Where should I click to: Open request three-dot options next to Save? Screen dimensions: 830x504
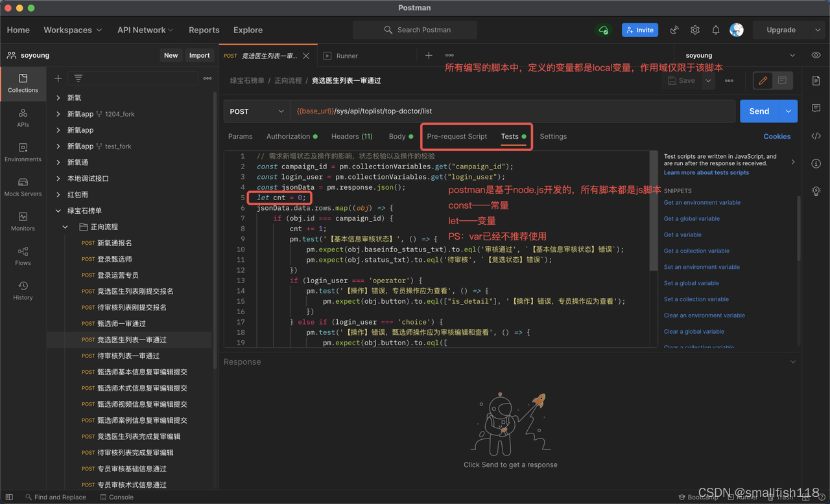coord(729,81)
